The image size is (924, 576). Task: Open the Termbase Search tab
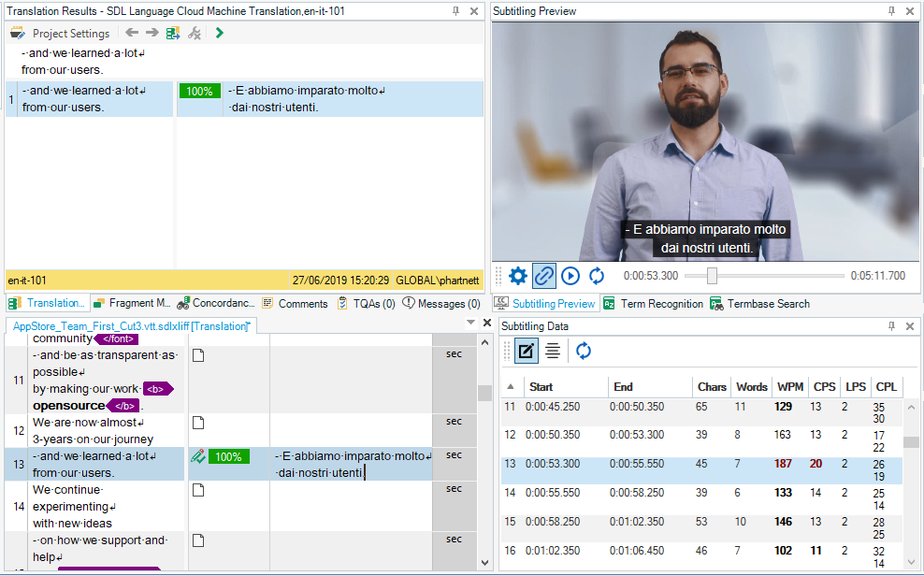(760, 303)
